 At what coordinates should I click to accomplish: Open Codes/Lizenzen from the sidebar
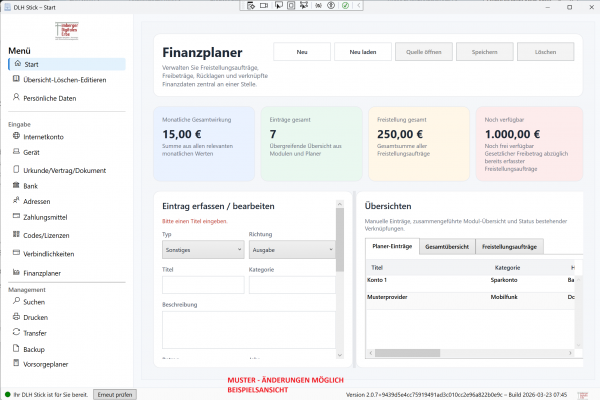(43, 237)
